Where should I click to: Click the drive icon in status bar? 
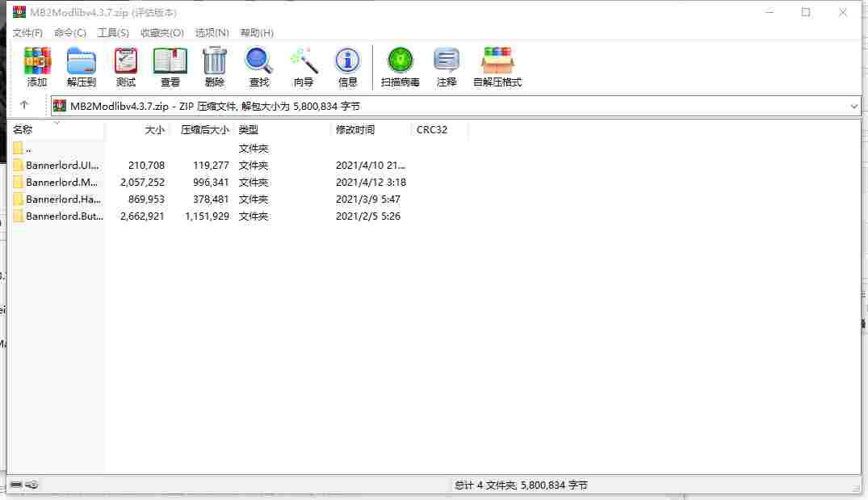pyautogui.click(x=16, y=485)
